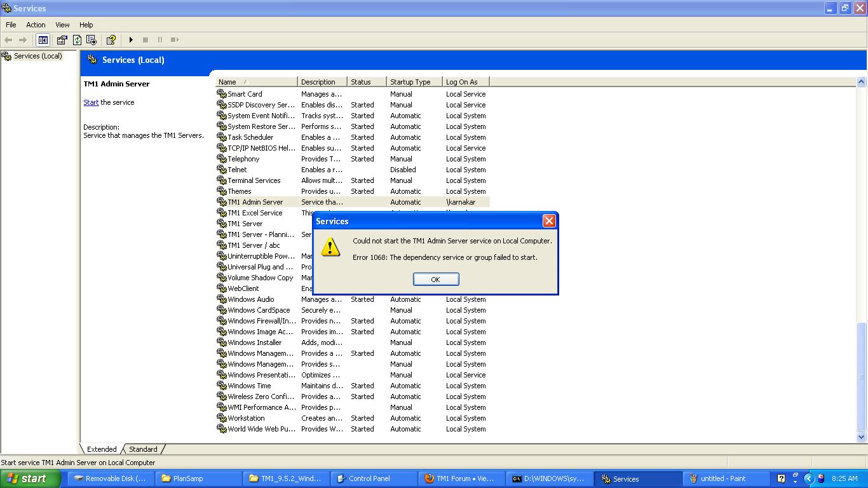Open Control Panel from the taskbar

pyautogui.click(x=374, y=478)
